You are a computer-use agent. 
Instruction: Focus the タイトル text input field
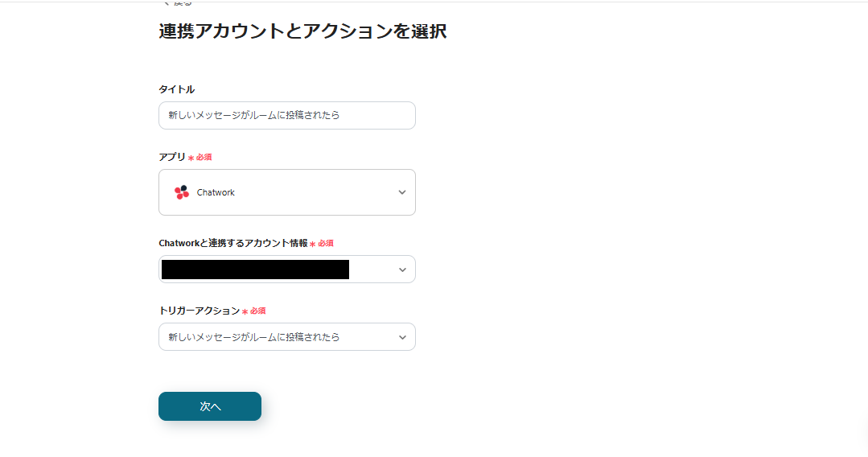(286, 115)
